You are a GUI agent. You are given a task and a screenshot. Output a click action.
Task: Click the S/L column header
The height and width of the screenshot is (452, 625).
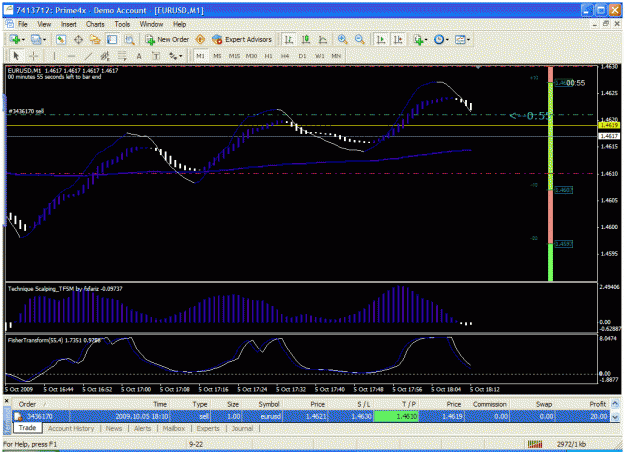(363, 404)
